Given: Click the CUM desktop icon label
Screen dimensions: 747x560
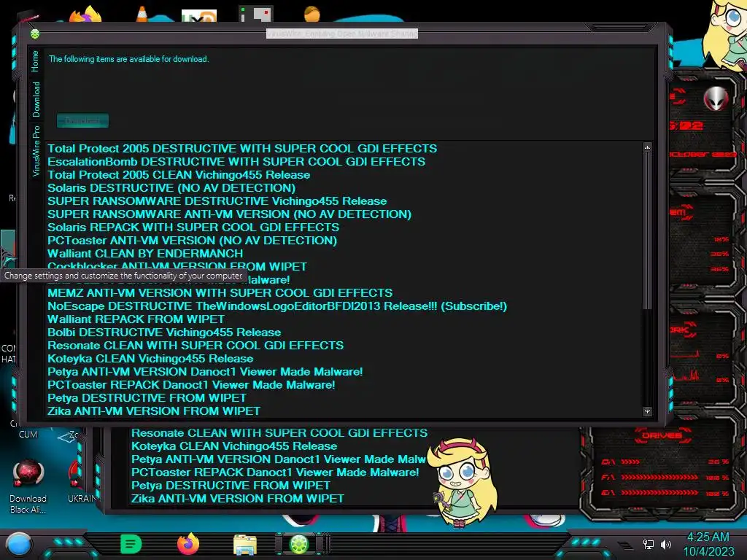Looking at the screenshot, I should 28,435.
